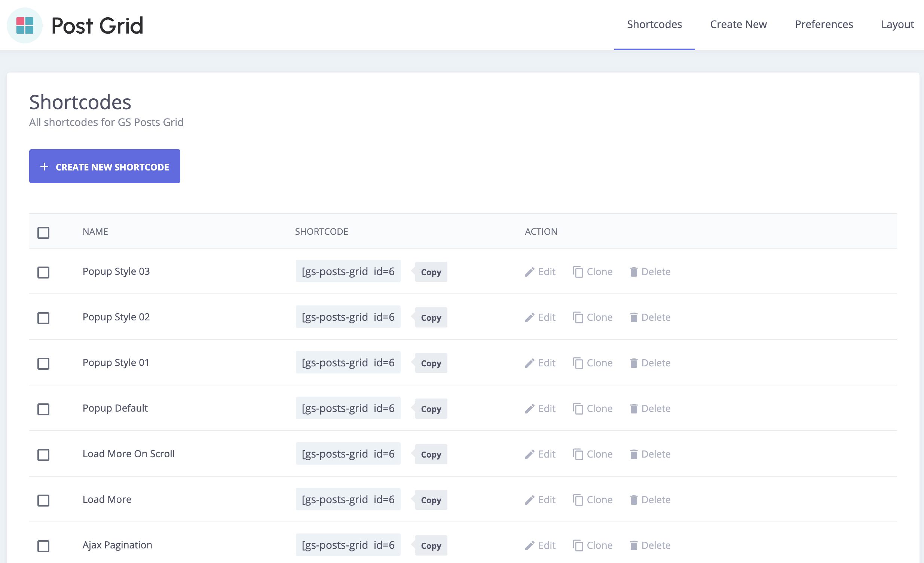The image size is (924, 563).
Task: Click the Popup Style 02 shortcode field
Action: tap(348, 317)
